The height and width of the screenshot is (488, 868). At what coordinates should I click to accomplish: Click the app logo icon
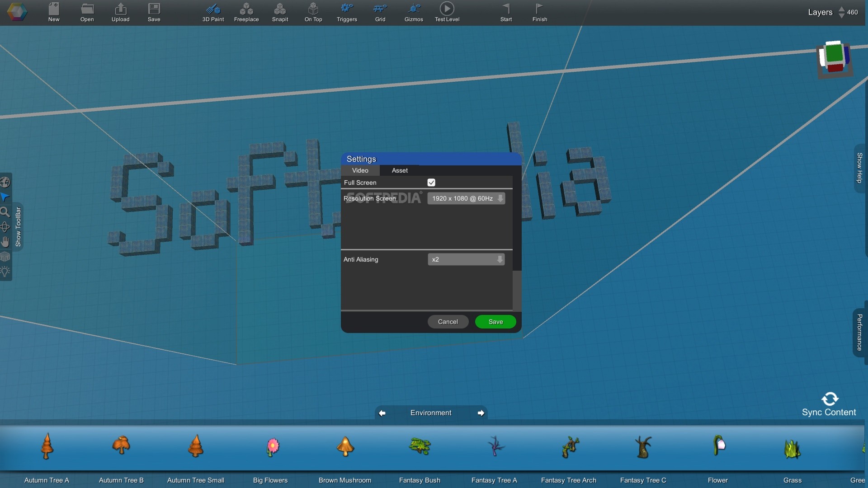tap(17, 12)
